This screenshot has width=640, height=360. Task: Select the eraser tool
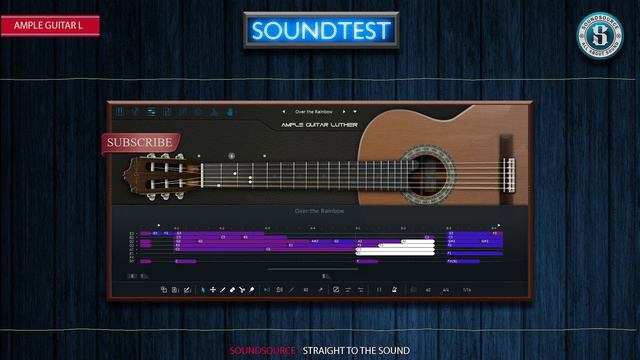pyautogui.click(x=232, y=289)
